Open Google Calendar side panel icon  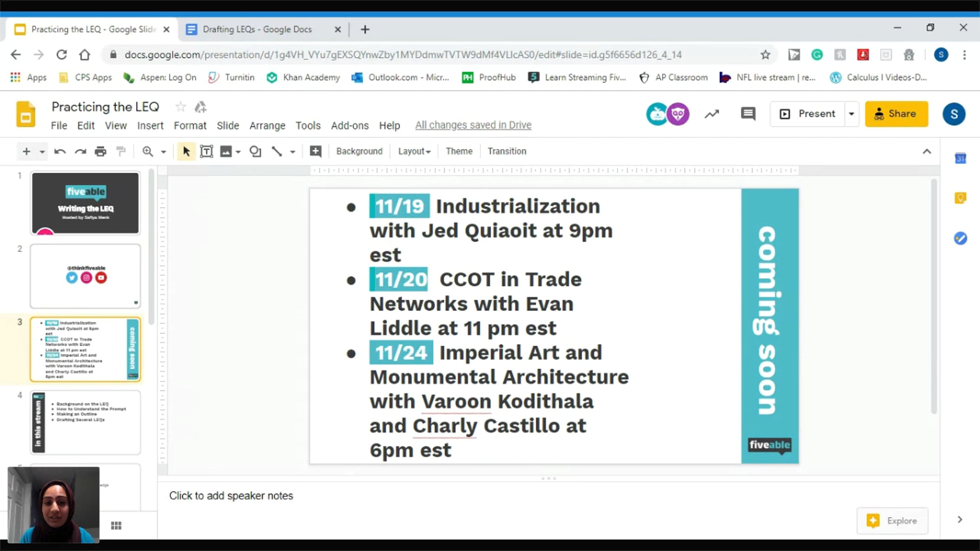[x=960, y=158]
